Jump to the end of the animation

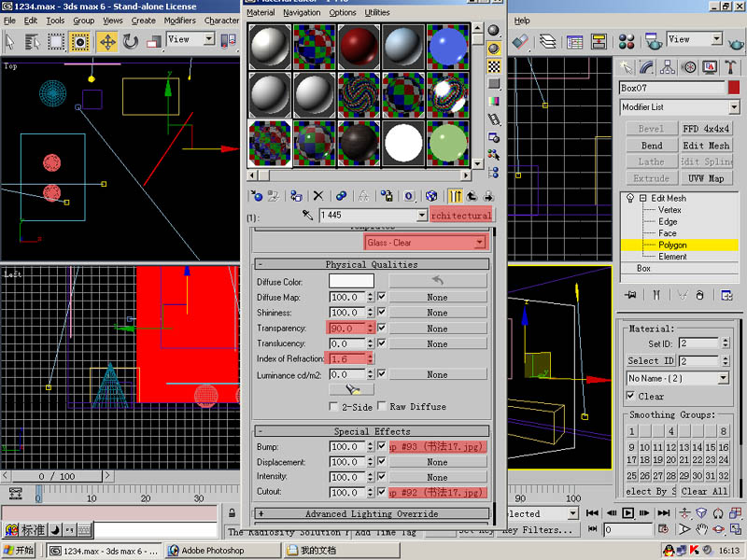[664, 512]
